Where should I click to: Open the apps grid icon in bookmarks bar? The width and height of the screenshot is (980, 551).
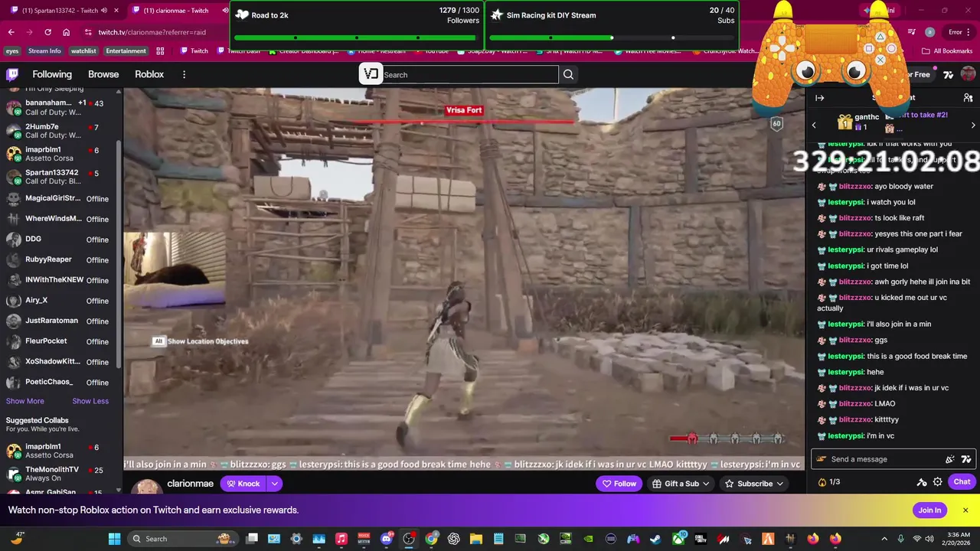coord(160,51)
